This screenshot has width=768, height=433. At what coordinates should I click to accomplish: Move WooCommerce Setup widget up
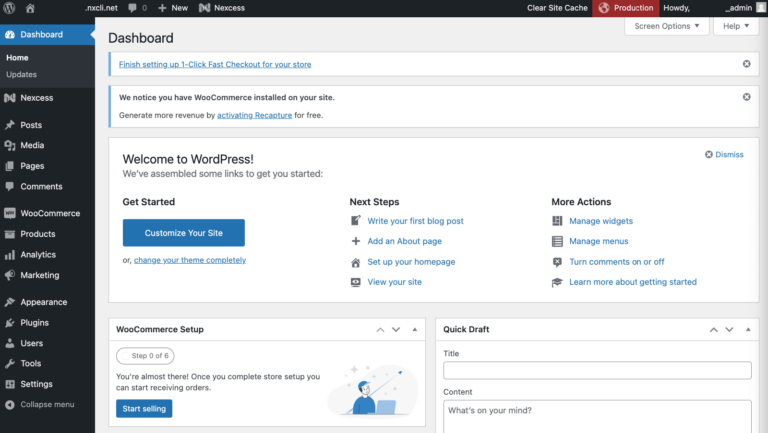coord(380,330)
